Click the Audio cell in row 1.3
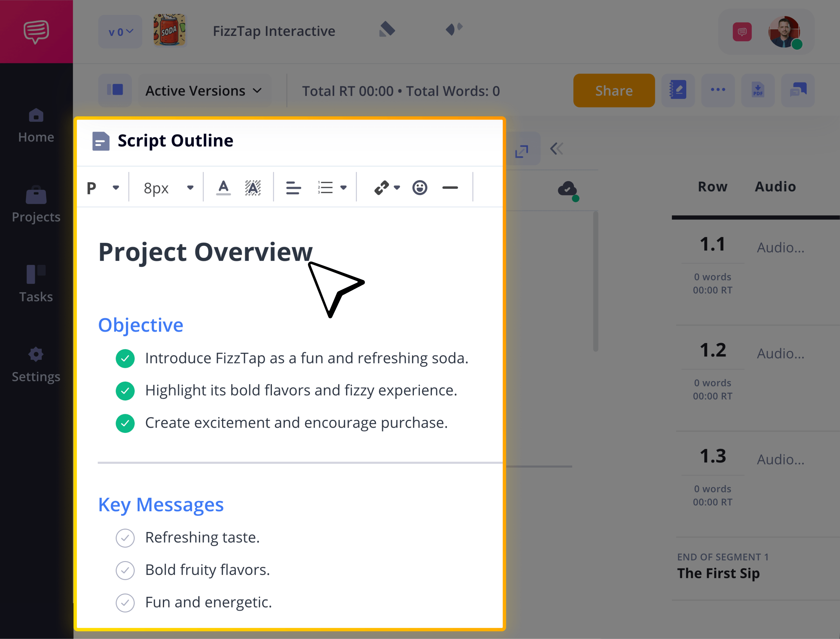The height and width of the screenshot is (639, 840). click(781, 460)
